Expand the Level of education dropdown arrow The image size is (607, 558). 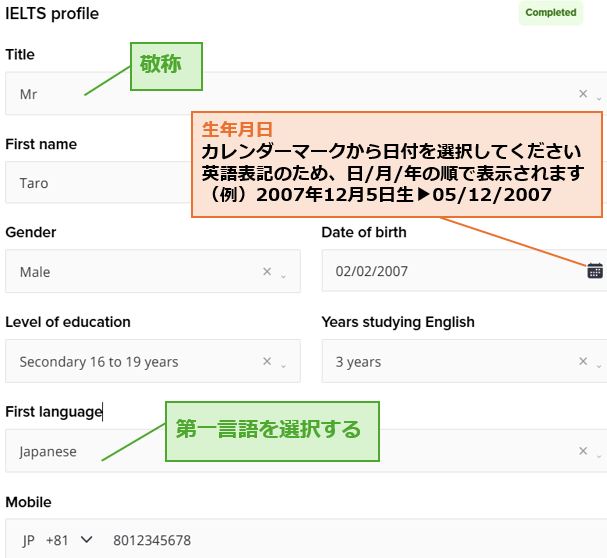pos(283,366)
